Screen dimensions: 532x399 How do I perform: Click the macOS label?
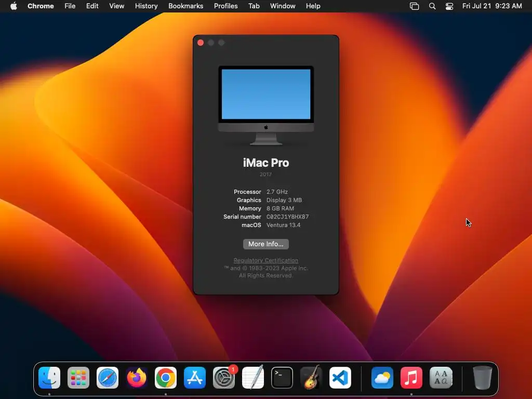[251, 225]
